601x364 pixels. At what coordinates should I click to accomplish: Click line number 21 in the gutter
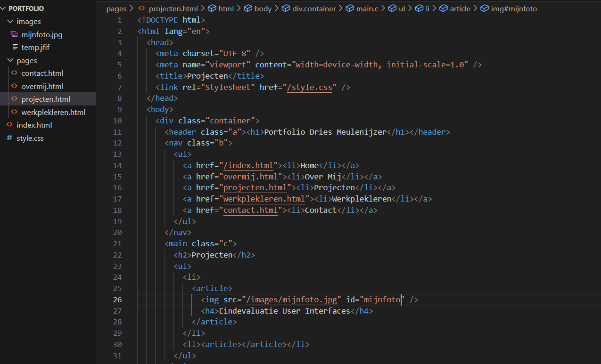pyautogui.click(x=117, y=243)
